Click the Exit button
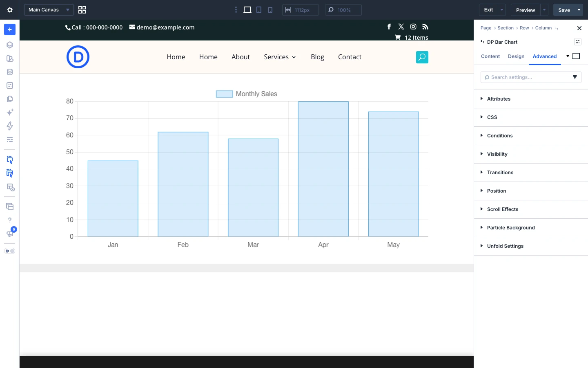The width and height of the screenshot is (588, 368). [488, 10]
